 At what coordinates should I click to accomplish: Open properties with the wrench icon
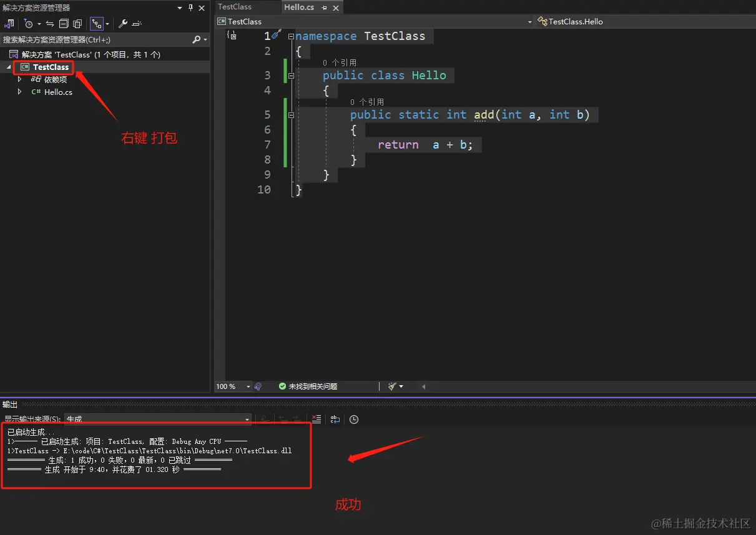[x=123, y=24]
